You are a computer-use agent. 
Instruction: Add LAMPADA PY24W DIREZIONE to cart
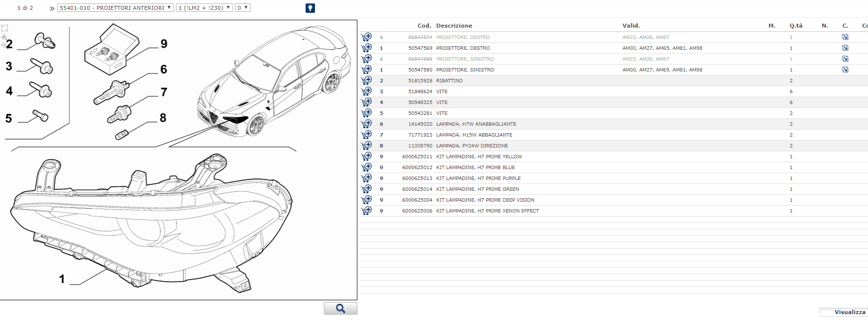[366, 145]
